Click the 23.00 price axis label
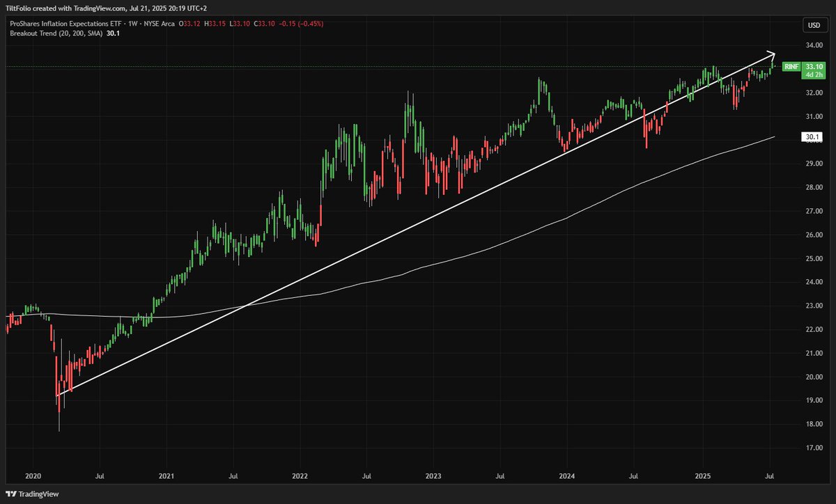836x504 pixels. (816, 306)
